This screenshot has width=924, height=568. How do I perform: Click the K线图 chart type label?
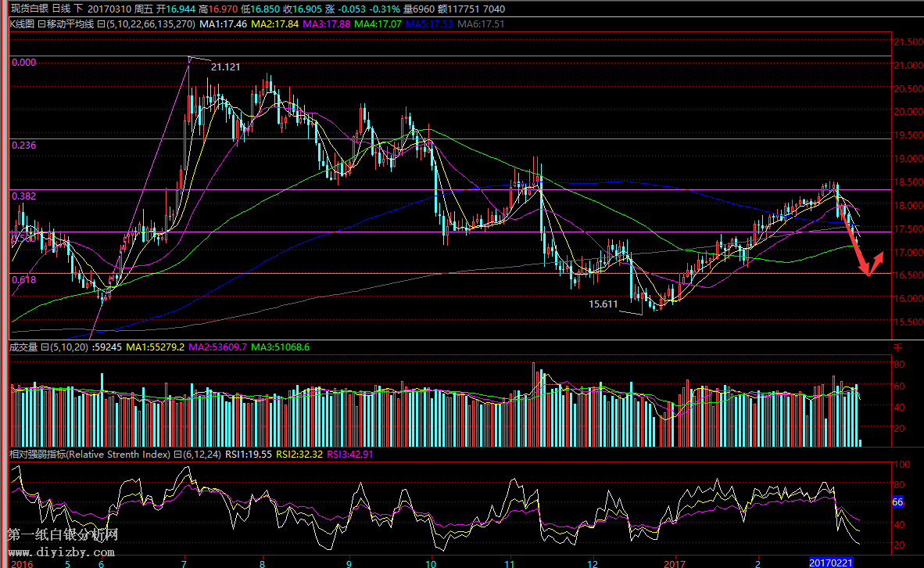tap(21, 23)
